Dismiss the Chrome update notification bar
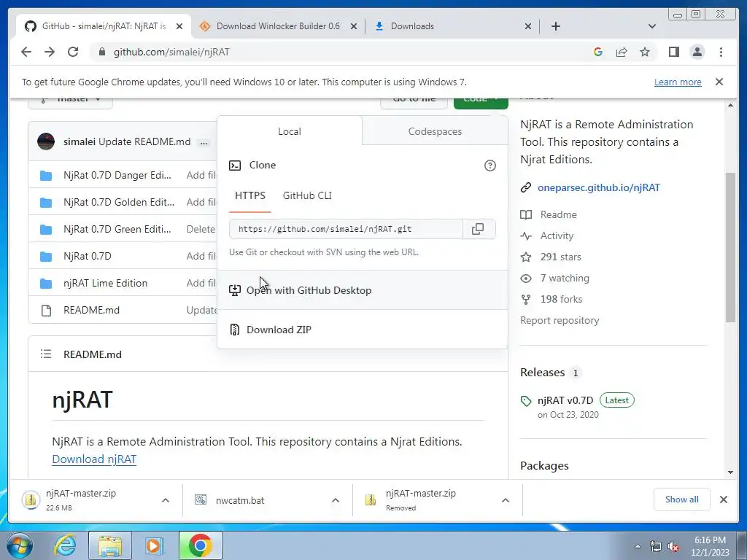Image resolution: width=747 pixels, height=560 pixels. click(x=719, y=82)
